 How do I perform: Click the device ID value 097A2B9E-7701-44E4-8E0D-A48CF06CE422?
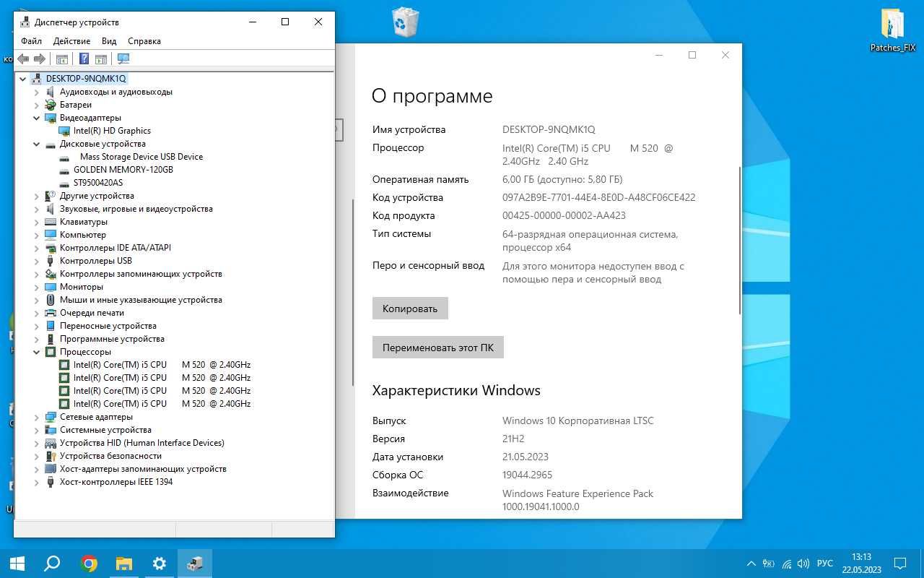(x=599, y=197)
